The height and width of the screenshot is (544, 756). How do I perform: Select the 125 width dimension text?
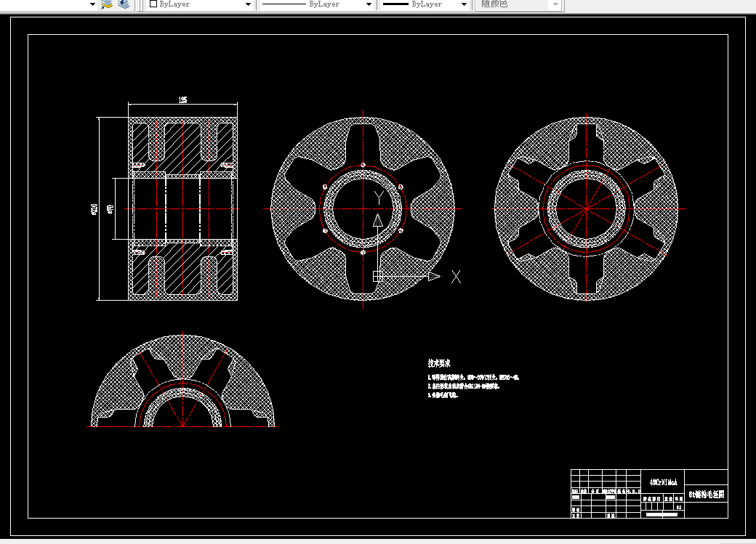click(182, 100)
